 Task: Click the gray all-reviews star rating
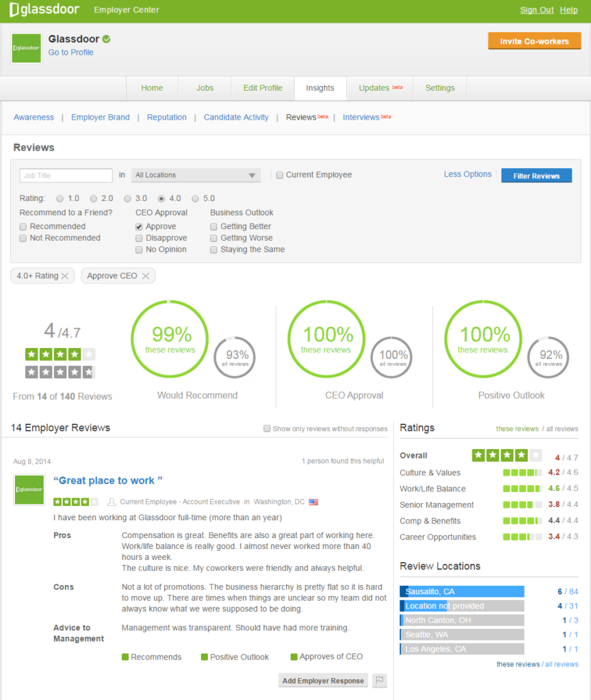point(60,372)
